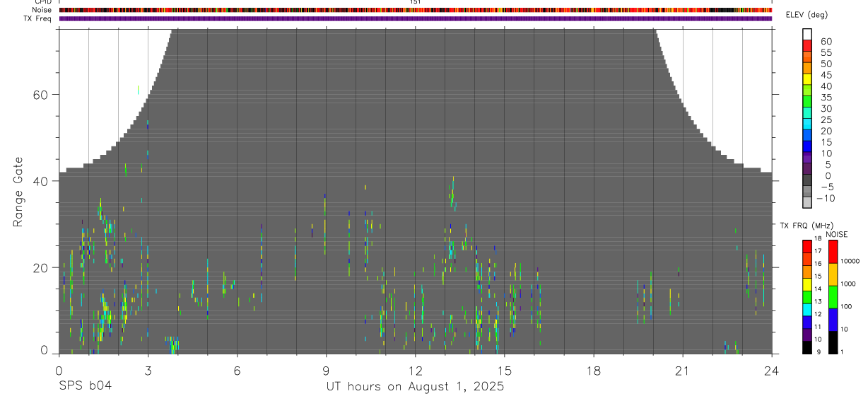The width and height of the screenshot is (868, 401).
Task: Pick dark blue ELEV swatch between 10 and 15
Action: (x=807, y=146)
